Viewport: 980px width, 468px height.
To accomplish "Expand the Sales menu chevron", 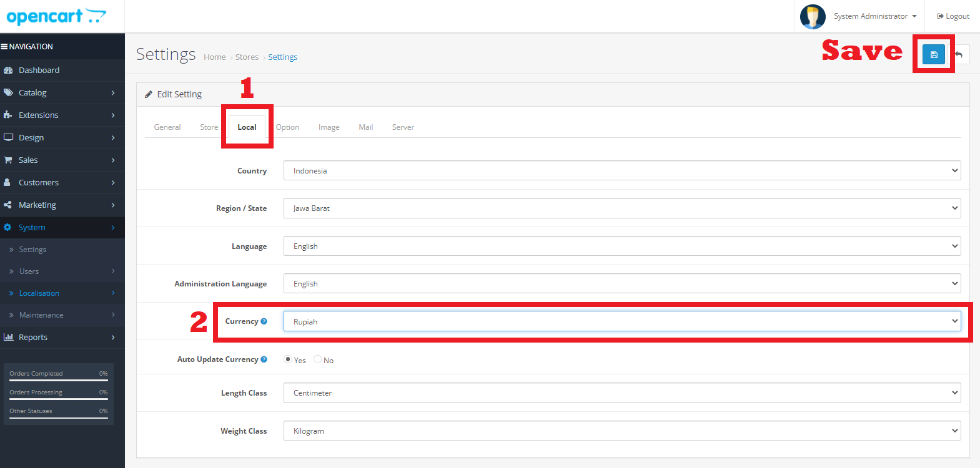I will 113,160.
